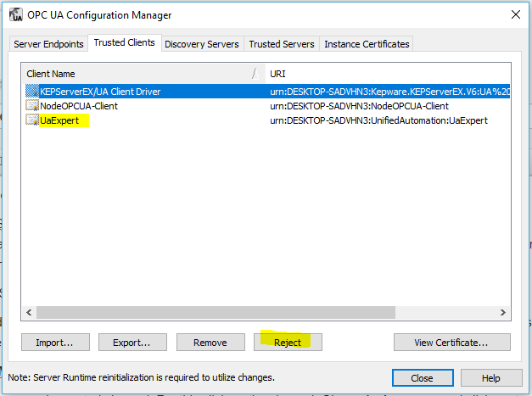Sort by the URI column header
532x396 pixels.
pos(388,74)
